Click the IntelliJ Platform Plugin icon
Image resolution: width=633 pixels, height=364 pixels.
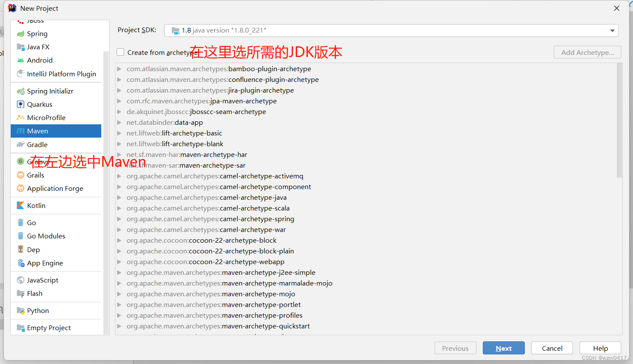[20, 74]
